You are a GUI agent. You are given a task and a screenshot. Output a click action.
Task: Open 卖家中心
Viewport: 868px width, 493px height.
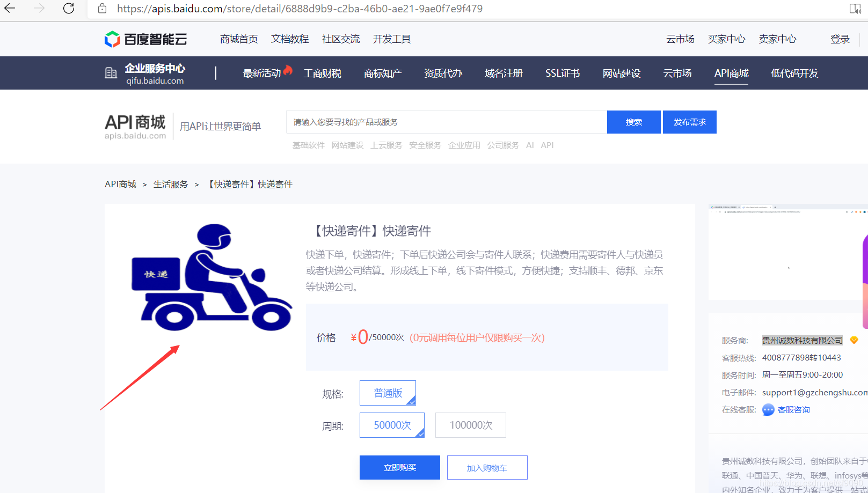point(777,39)
